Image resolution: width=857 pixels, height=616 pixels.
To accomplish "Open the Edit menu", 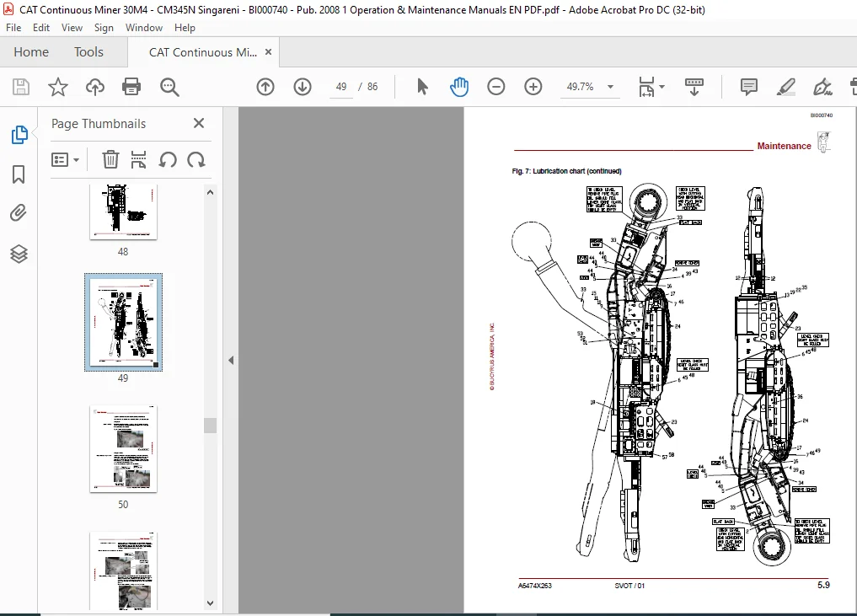I will coord(41,27).
